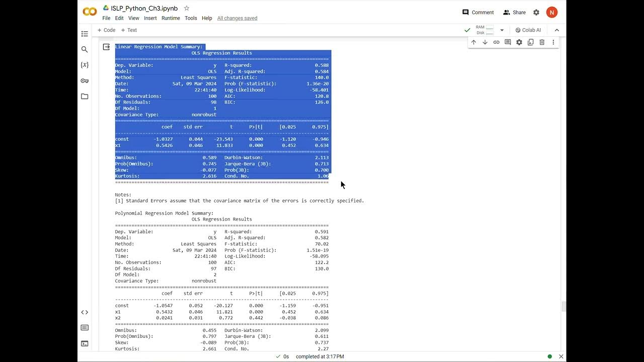Click the 'Polynomial Regression Model Summary:' text

point(164,213)
